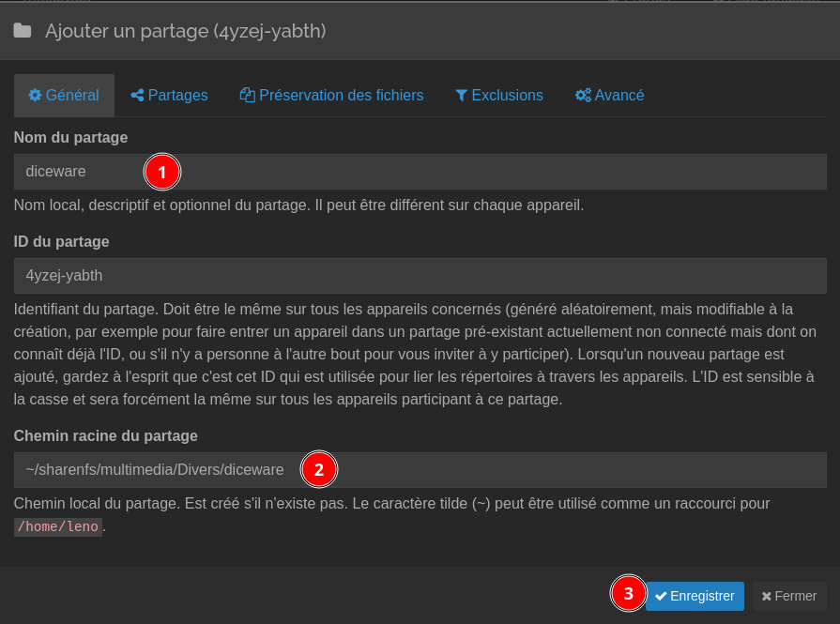Select the ID du partage field

click(x=420, y=276)
